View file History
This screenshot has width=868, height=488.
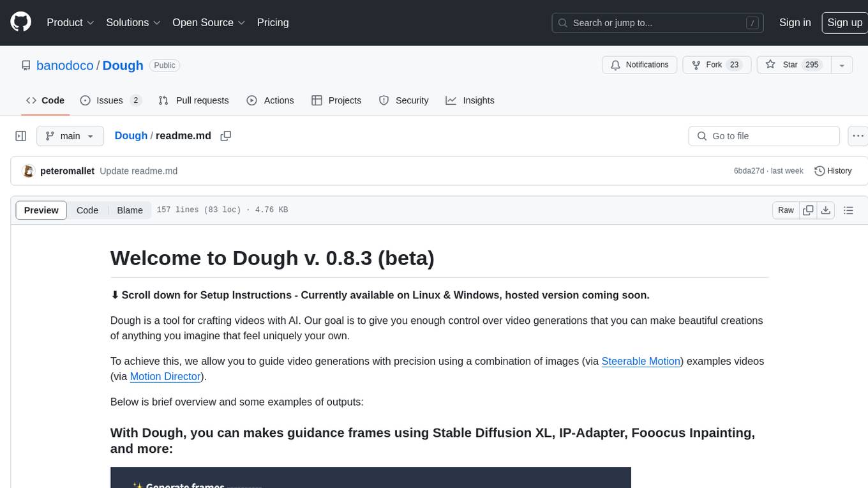coord(833,171)
